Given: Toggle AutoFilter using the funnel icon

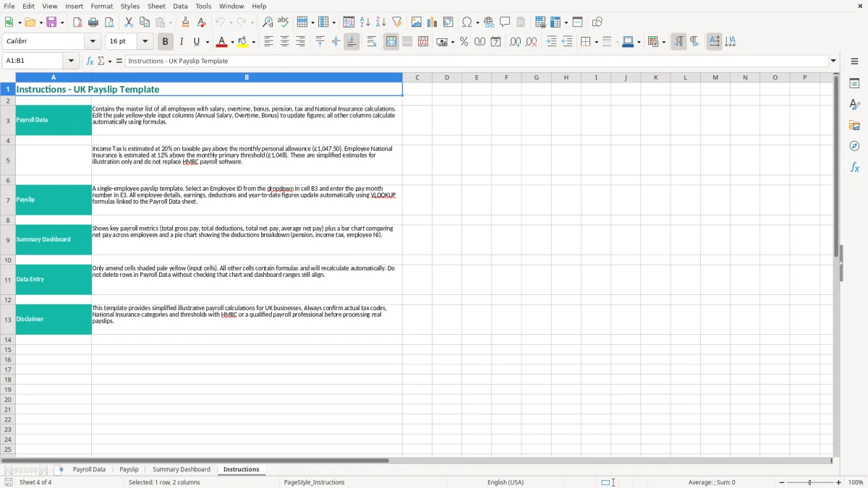Looking at the screenshot, I should click(x=397, y=22).
